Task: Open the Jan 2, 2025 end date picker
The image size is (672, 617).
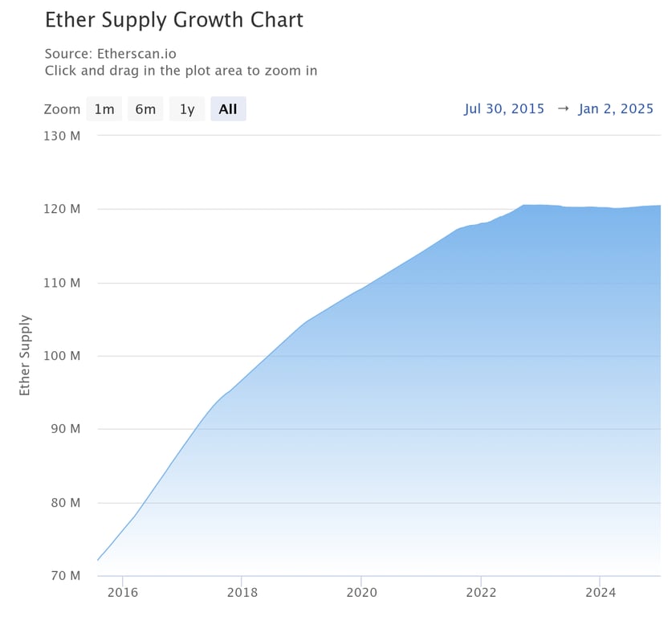Action: coord(616,108)
